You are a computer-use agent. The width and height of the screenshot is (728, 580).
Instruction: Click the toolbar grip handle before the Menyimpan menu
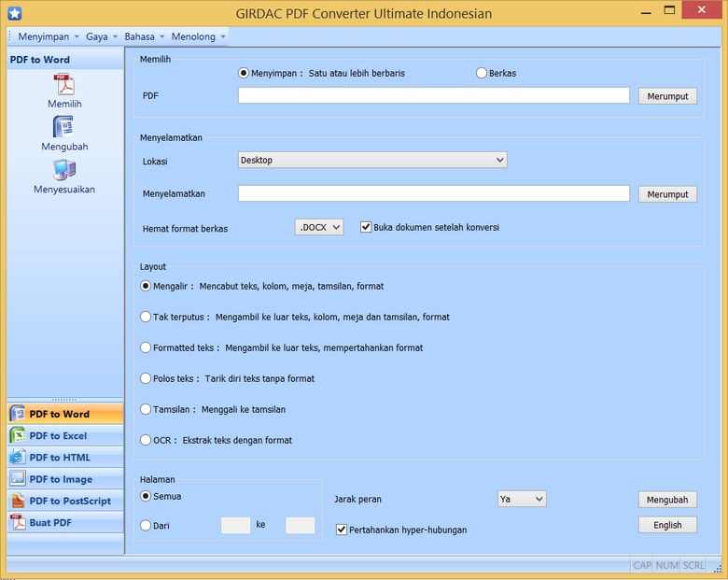tap(9, 36)
